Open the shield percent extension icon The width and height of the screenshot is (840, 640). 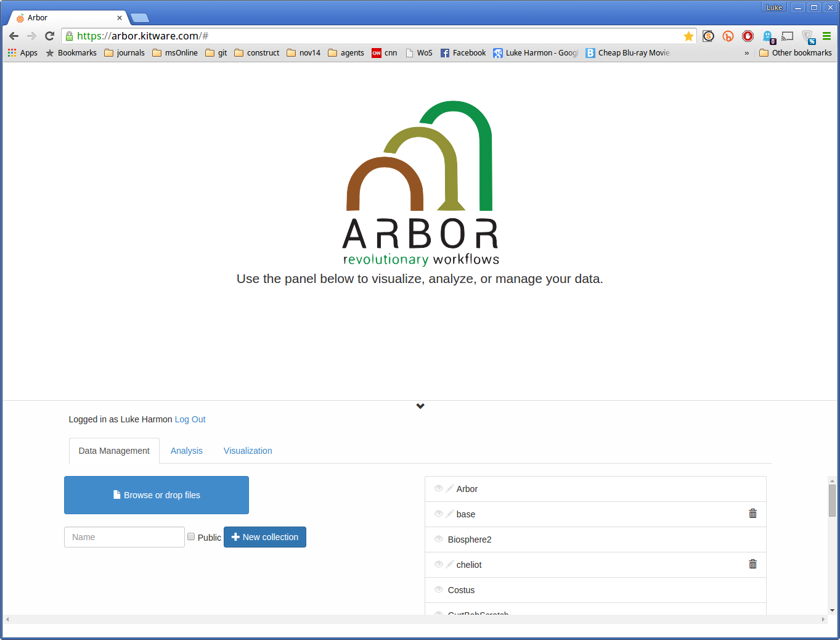809,37
